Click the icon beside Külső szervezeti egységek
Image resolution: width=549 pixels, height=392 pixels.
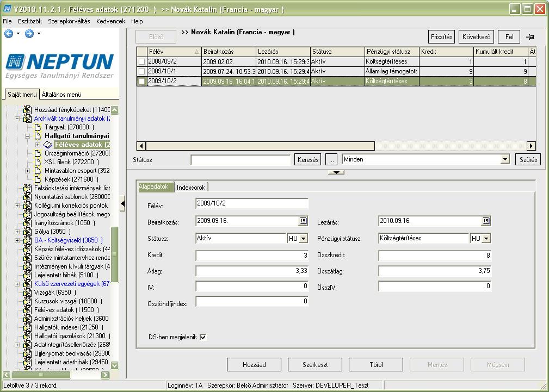[27, 283]
